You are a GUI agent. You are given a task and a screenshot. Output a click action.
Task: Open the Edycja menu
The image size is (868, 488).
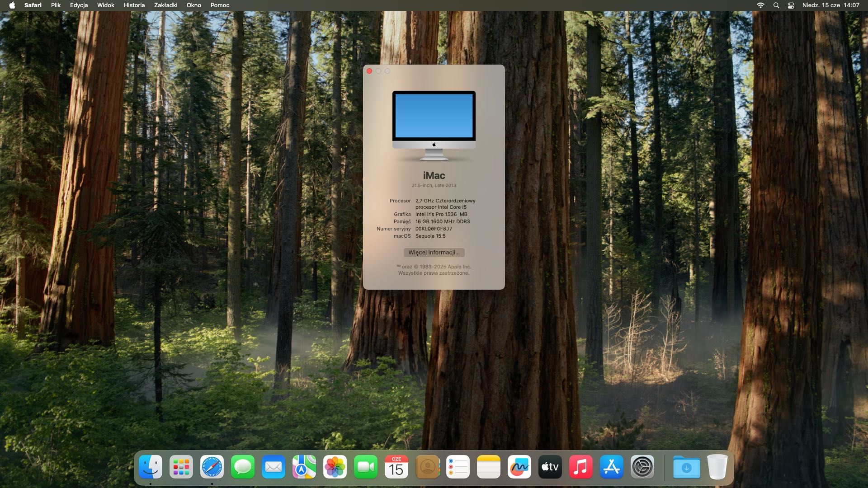point(79,5)
